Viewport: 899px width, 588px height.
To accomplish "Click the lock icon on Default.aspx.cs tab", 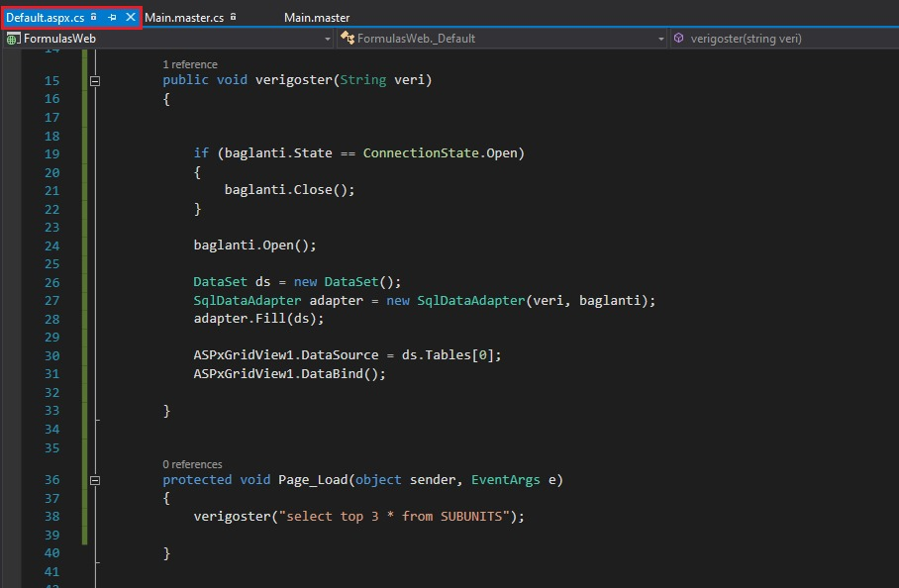I will [x=94, y=17].
